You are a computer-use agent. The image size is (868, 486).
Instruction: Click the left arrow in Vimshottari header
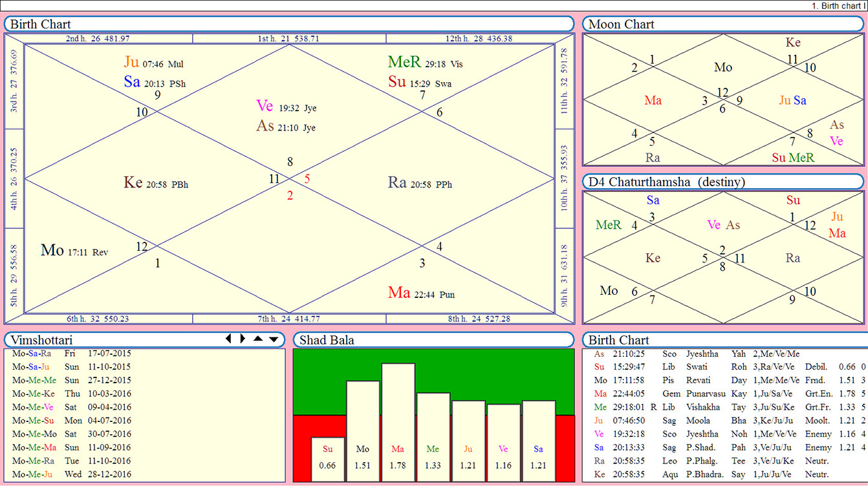click(x=228, y=339)
